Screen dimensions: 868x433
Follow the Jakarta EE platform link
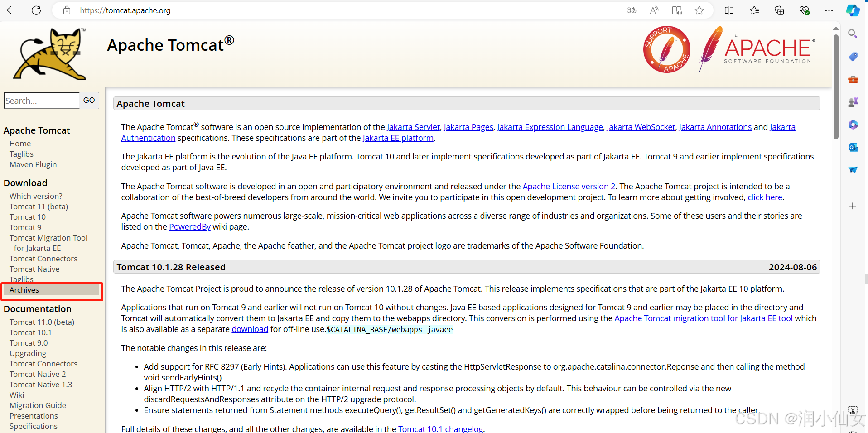[x=398, y=138]
